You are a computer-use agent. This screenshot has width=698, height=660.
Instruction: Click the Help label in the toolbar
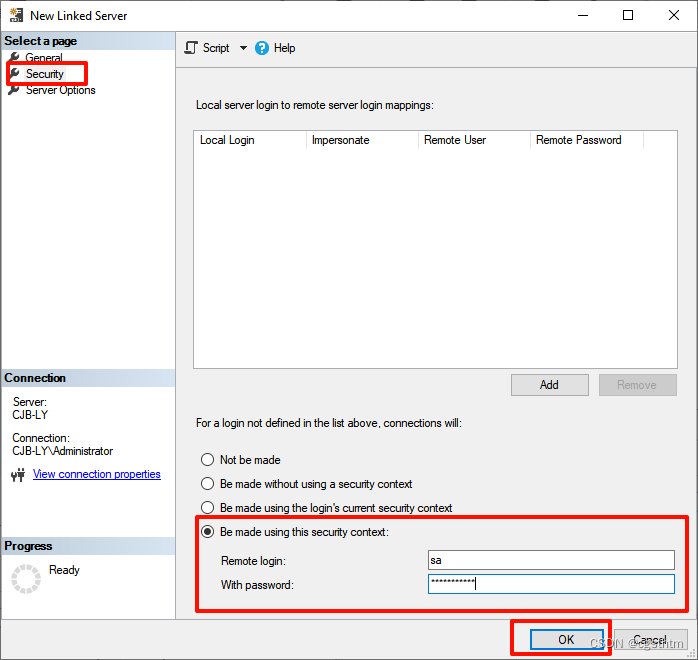point(284,48)
